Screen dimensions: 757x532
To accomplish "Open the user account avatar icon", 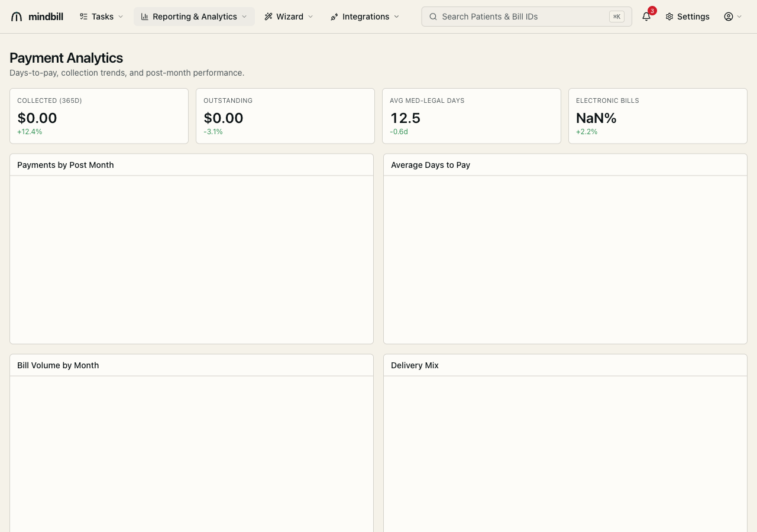I will click(x=729, y=17).
